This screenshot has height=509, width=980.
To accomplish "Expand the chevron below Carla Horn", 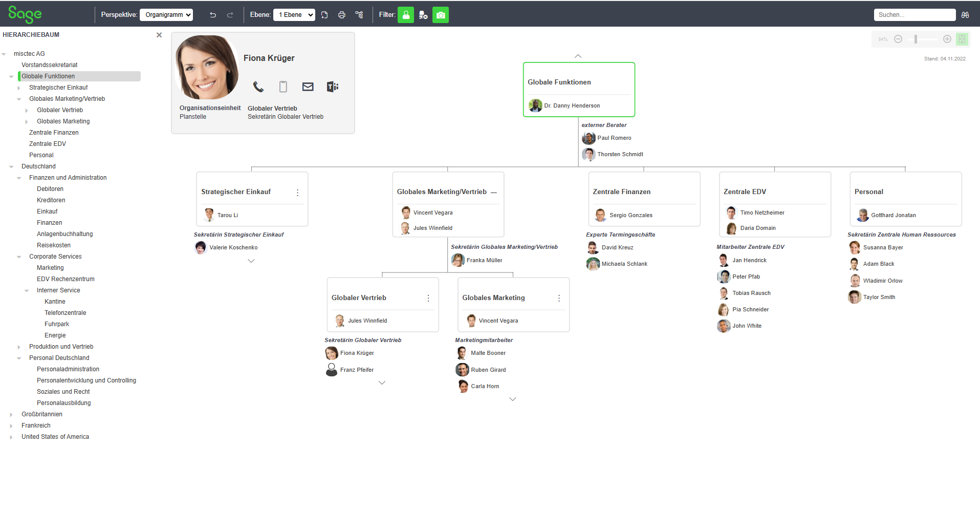I will click(513, 399).
